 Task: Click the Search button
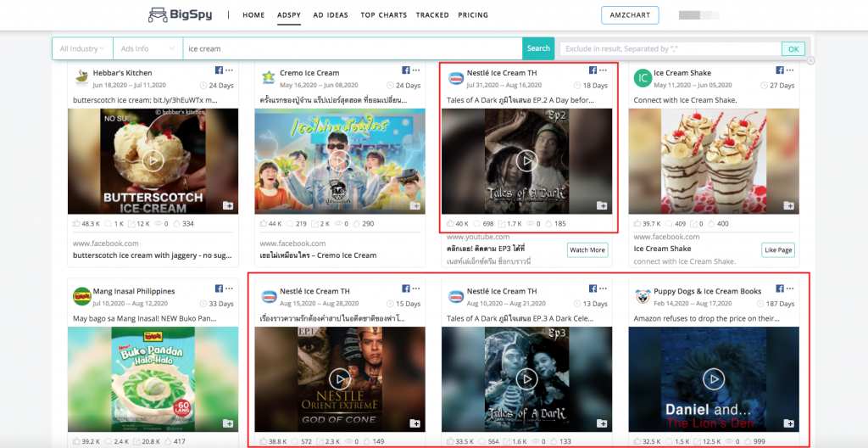tap(538, 48)
